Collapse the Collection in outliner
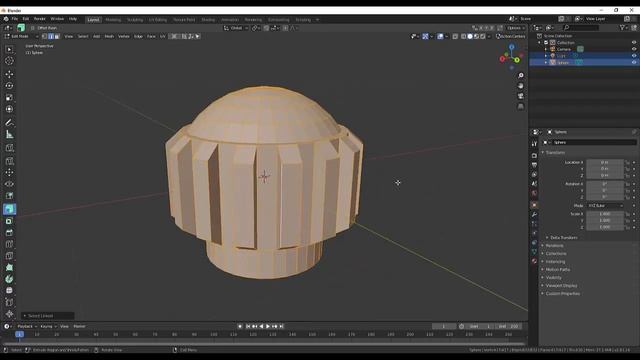640x360 pixels. click(x=539, y=42)
